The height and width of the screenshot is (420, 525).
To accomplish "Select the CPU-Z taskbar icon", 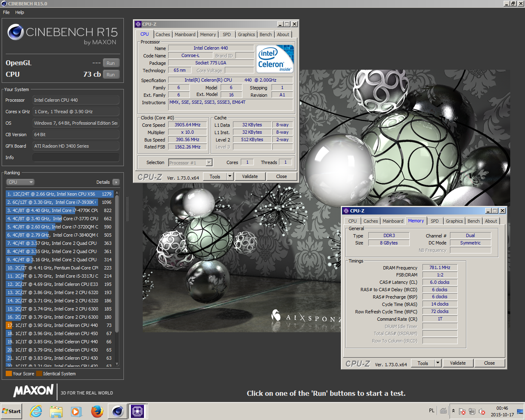I will coord(137,411).
